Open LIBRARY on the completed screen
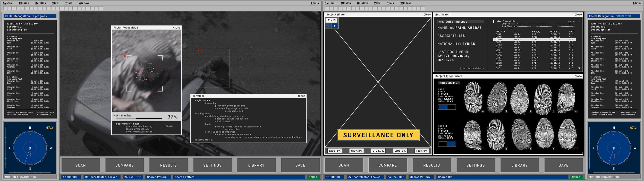644x181 pixels. tap(520, 165)
